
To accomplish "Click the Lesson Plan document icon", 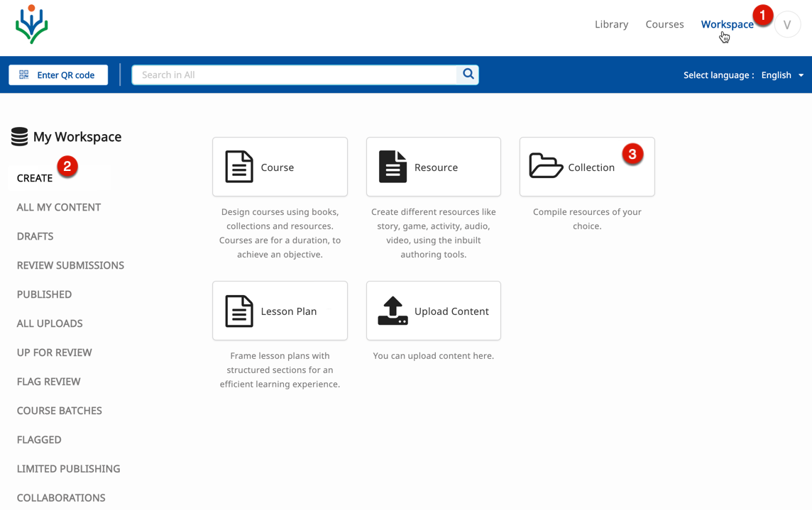I will pyautogui.click(x=239, y=311).
